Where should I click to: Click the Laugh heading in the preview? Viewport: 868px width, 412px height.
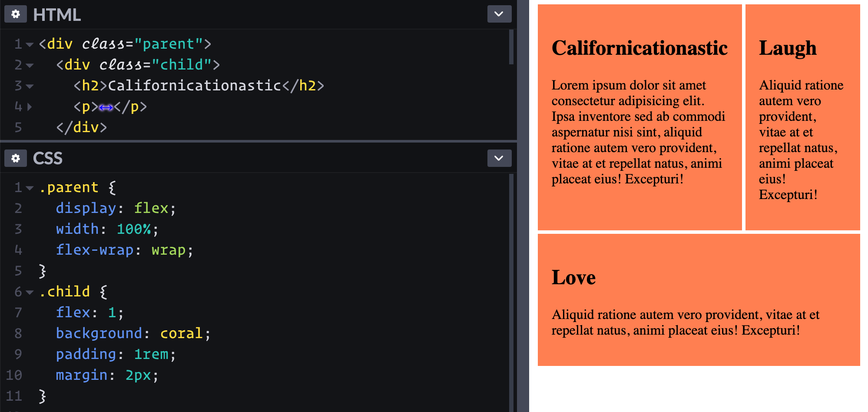click(x=788, y=48)
